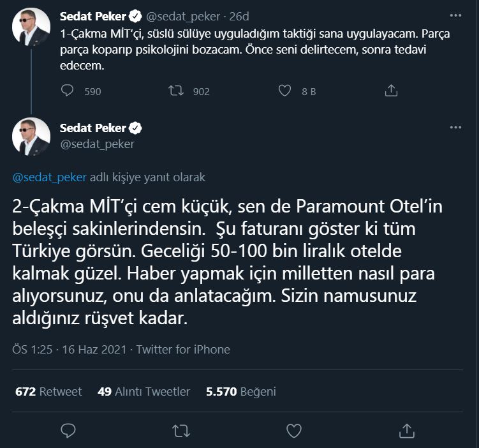Open more options menu on first tweet

[455, 15]
